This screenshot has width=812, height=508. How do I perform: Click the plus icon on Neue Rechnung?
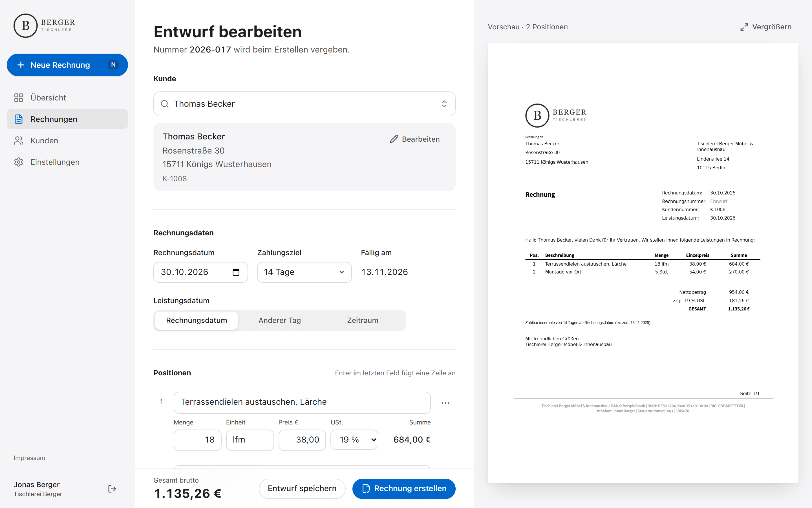21,65
